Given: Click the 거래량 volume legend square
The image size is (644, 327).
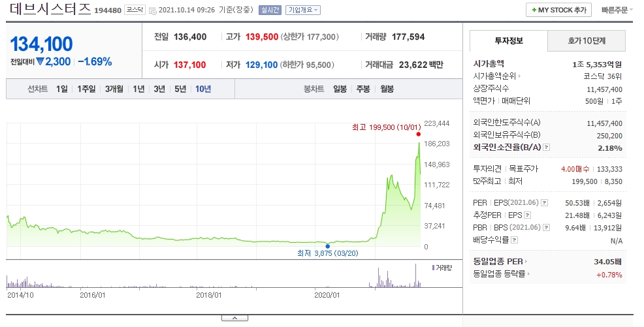Looking at the screenshot, I should pyautogui.click(x=433, y=268).
